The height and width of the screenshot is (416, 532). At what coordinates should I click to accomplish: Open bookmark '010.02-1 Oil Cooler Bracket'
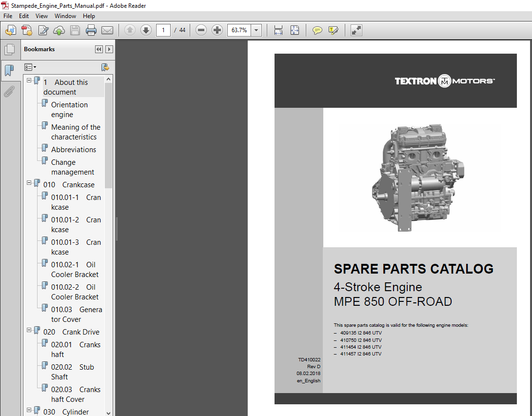click(75, 269)
